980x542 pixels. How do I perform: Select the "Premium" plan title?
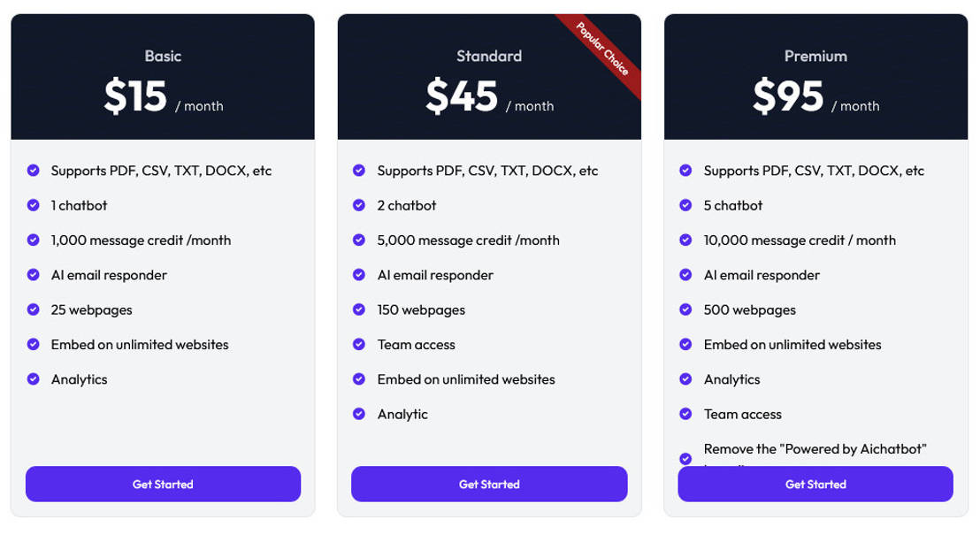tap(815, 56)
